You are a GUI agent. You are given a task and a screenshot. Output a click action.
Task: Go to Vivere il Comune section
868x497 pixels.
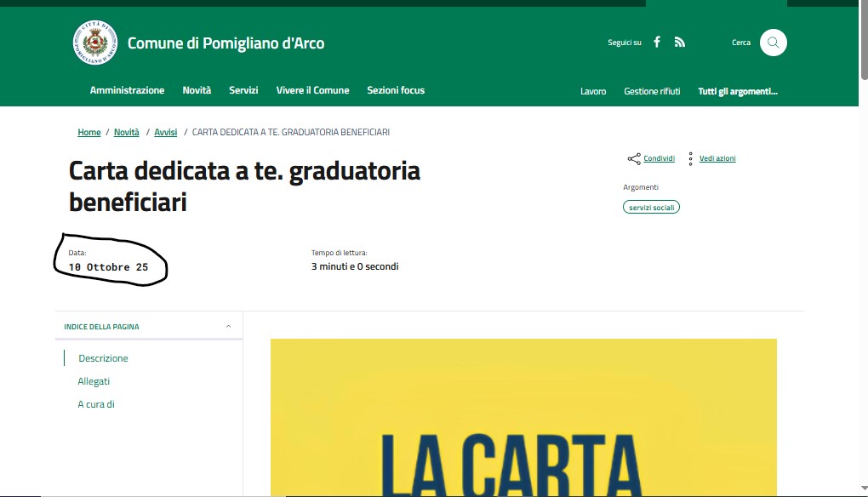click(x=312, y=90)
